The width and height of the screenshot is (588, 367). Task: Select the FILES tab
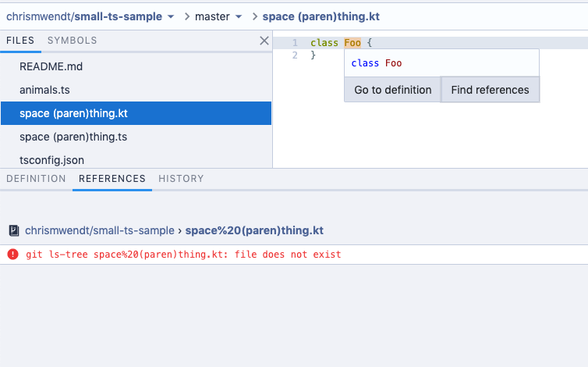[20, 41]
